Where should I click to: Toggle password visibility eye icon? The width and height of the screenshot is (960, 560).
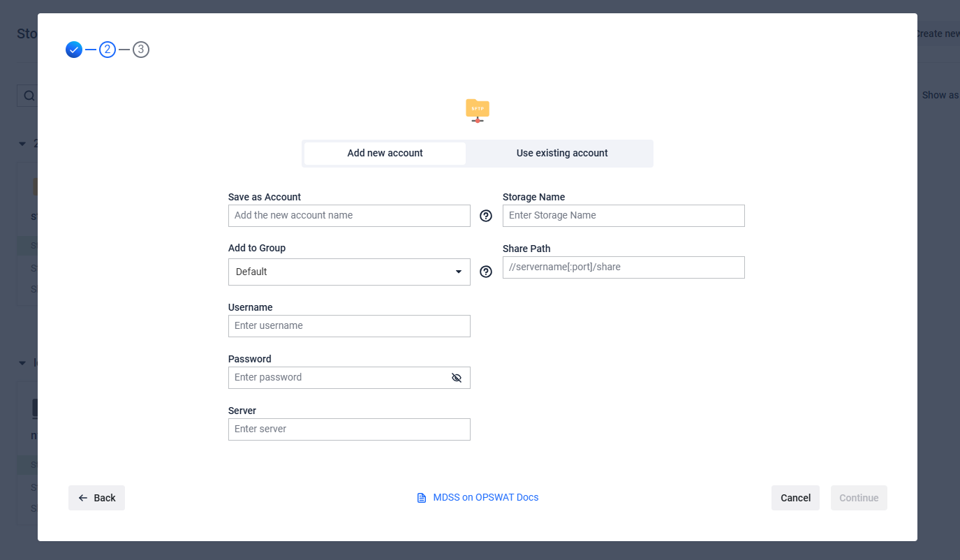pyautogui.click(x=457, y=378)
